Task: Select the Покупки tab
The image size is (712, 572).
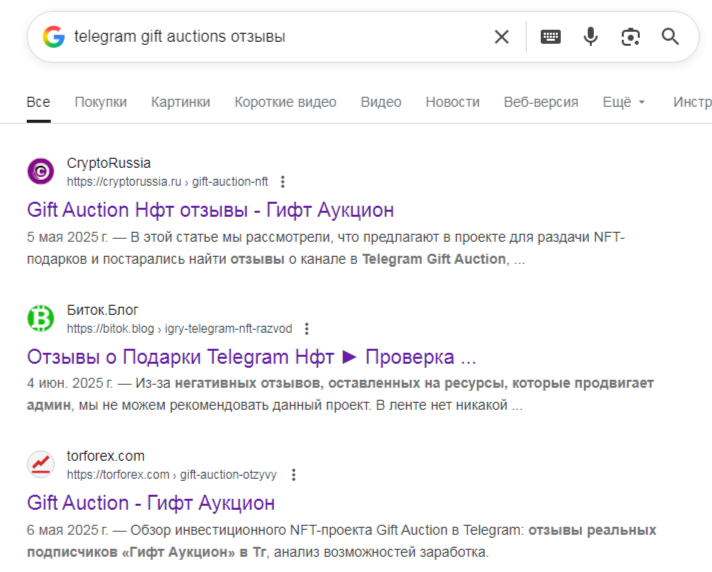Action: click(x=101, y=102)
